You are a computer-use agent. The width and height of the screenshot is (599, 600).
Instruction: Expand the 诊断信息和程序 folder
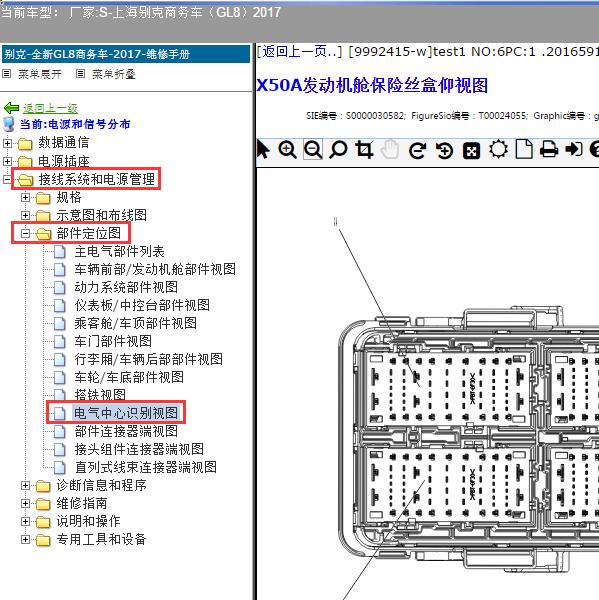click(25, 485)
